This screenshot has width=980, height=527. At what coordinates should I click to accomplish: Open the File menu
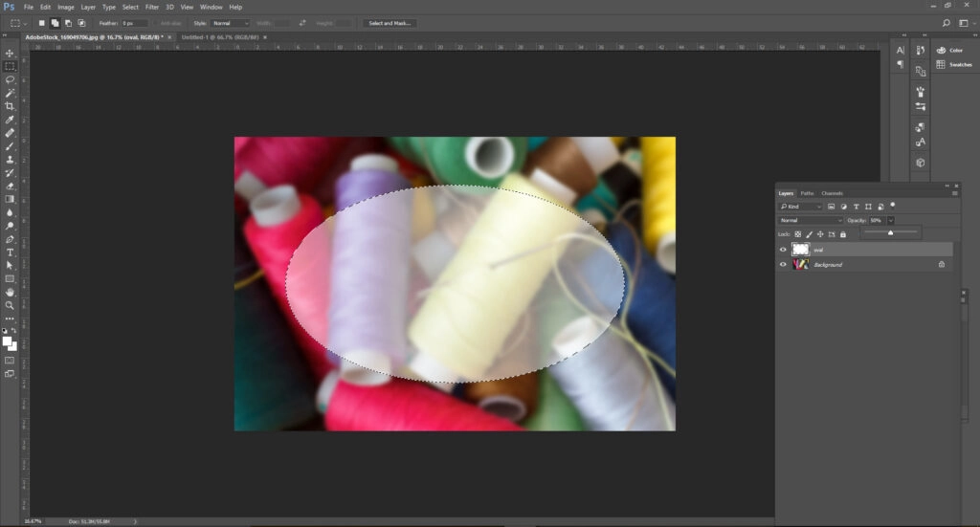[x=28, y=7]
